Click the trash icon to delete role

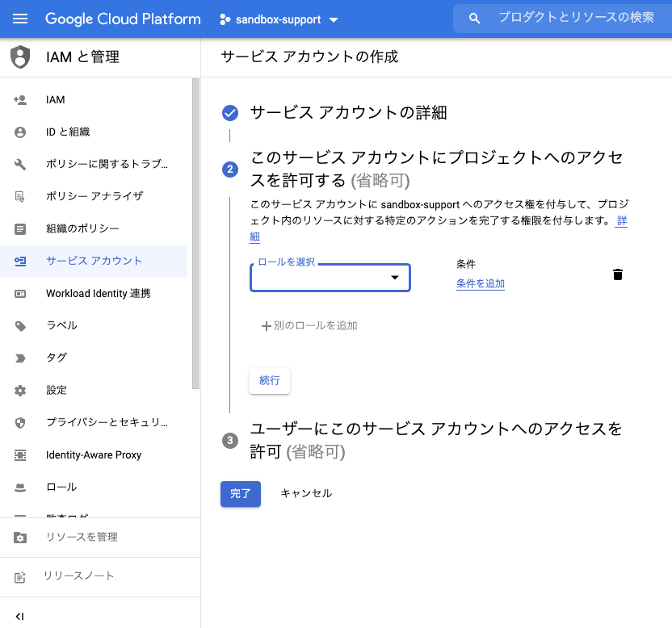618,274
